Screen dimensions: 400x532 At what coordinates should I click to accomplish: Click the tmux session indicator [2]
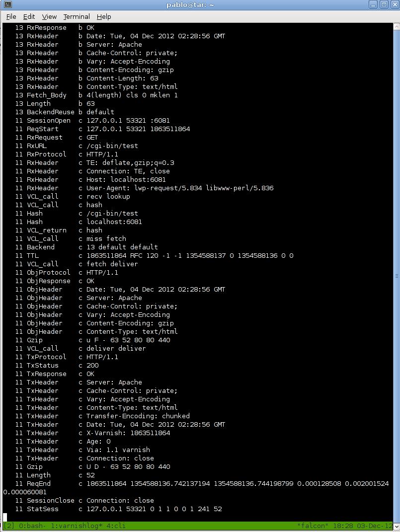[x=9, y=526]
